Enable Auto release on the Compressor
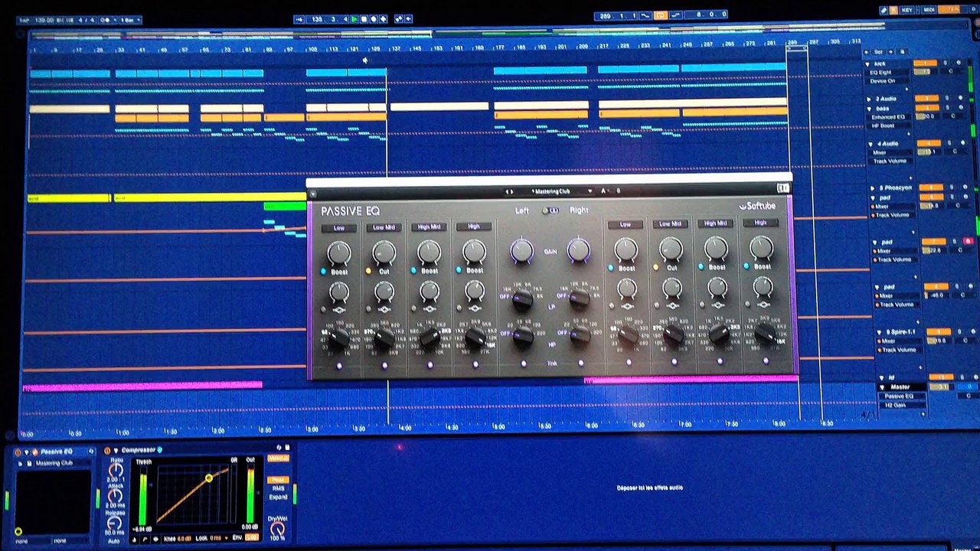This screenshot has height=551, width=980. (114, 541)
